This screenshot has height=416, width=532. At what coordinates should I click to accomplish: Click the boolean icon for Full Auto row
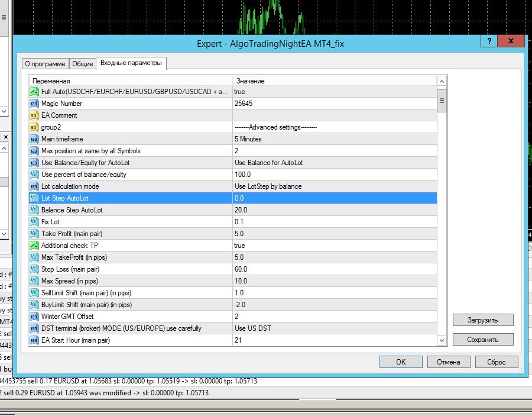pyautogui.click(x=34, y=92)
